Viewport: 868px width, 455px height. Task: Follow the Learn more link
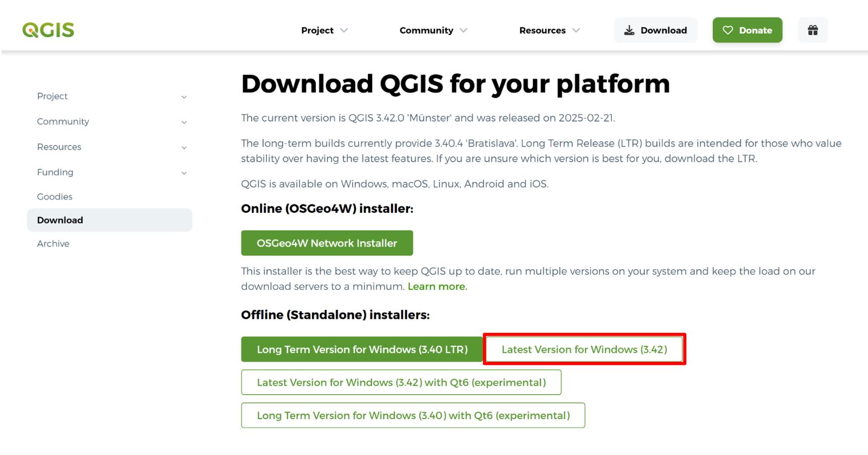tap(437, 286)
